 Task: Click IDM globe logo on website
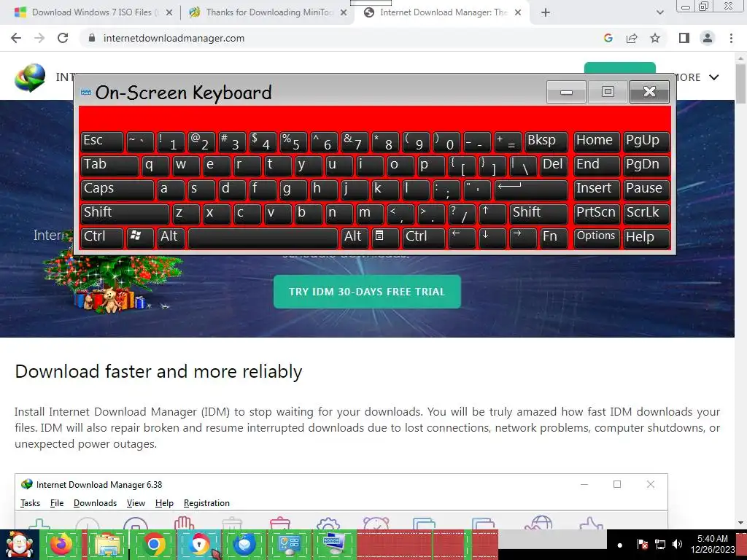pos(29,77)
